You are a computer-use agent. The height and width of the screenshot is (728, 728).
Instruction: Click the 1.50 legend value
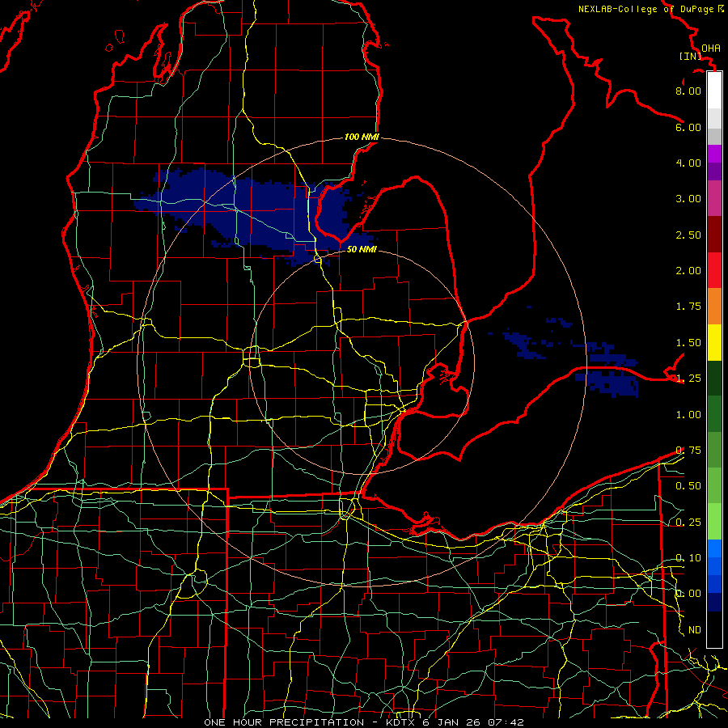point(688,343)
